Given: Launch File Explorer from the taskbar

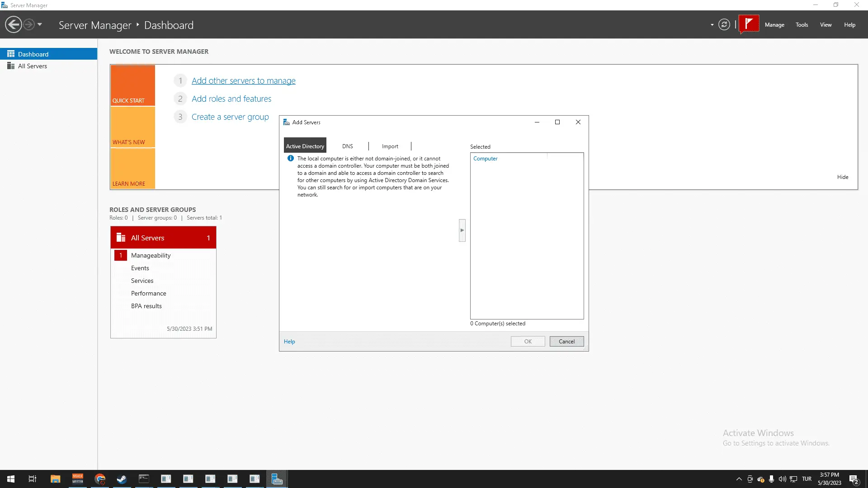Looking at the screenshot, I should 55,479.
